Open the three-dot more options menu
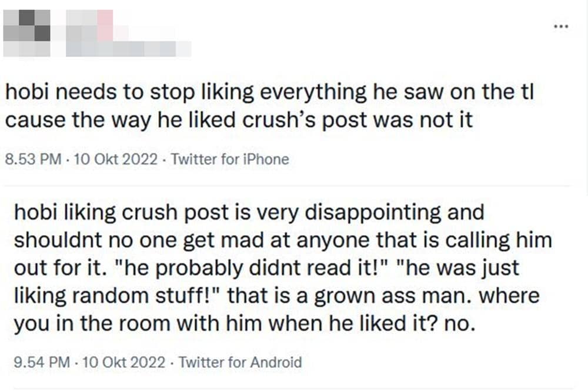Viewport: 588px width, 392px height. pyautogui.click(x=562, y=26)
